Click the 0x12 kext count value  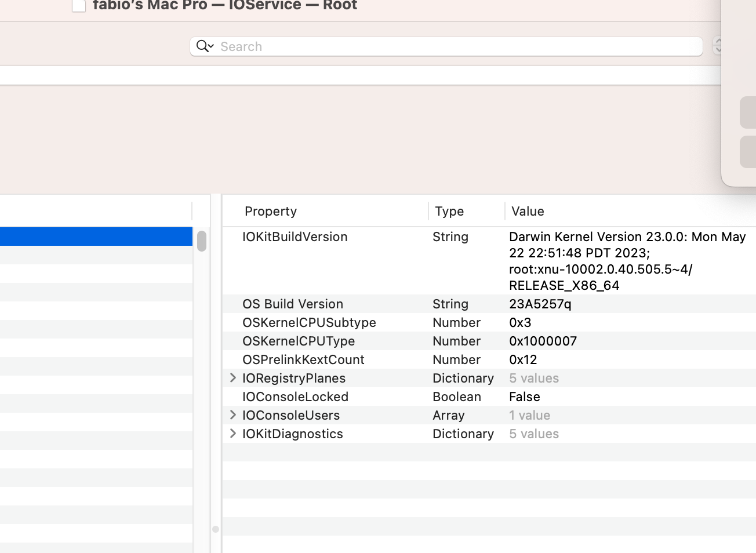tap(523, 359)
